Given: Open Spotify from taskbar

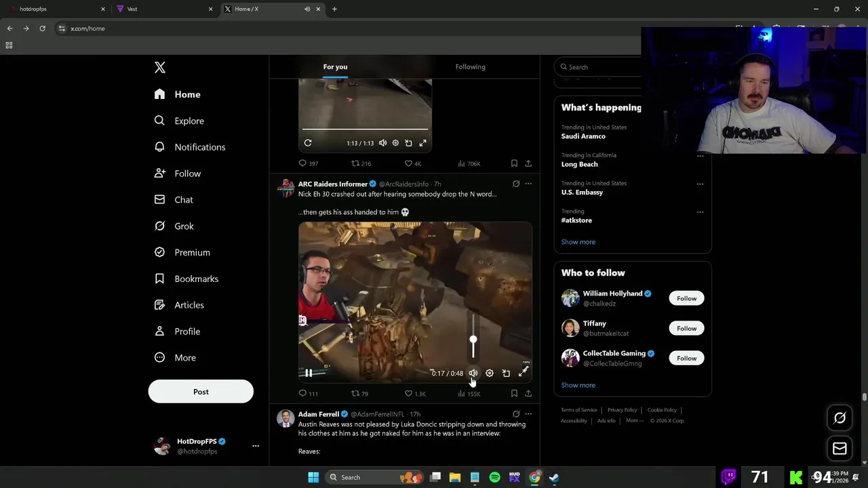Looking at the screenshot, I should click(494, 477).
